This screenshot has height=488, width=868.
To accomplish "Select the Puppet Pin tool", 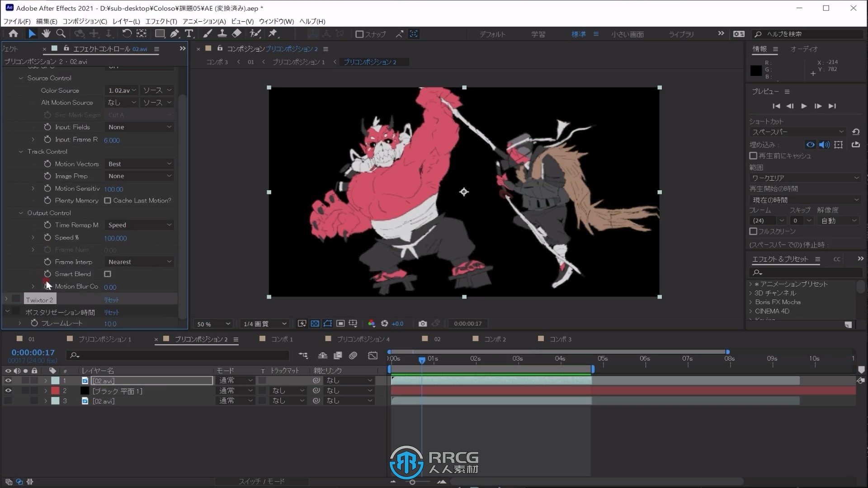I will [x=273, y=33].
